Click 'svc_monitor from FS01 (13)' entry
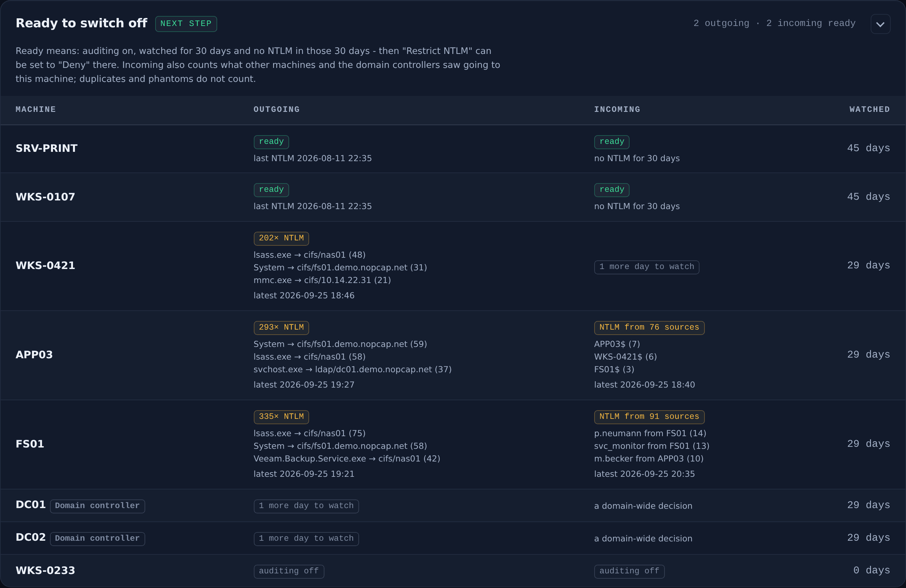Image resolution: width=906 pixels, height=588 pixels. [652, 446]
